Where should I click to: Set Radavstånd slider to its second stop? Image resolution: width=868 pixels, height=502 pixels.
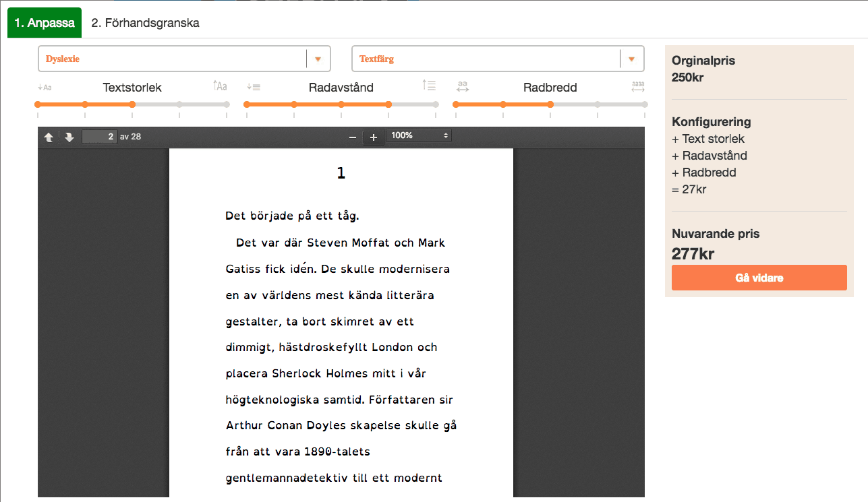[x=294, y=104]
